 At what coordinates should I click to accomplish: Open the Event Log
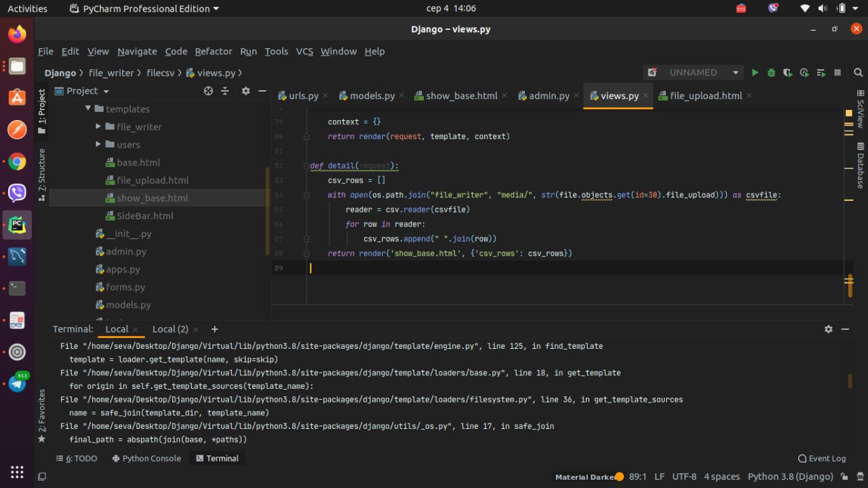tap(822, 458)
